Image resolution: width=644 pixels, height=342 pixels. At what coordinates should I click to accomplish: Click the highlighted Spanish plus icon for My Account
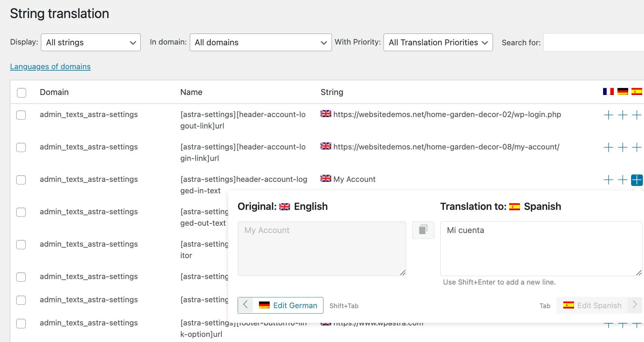point(636,180)
